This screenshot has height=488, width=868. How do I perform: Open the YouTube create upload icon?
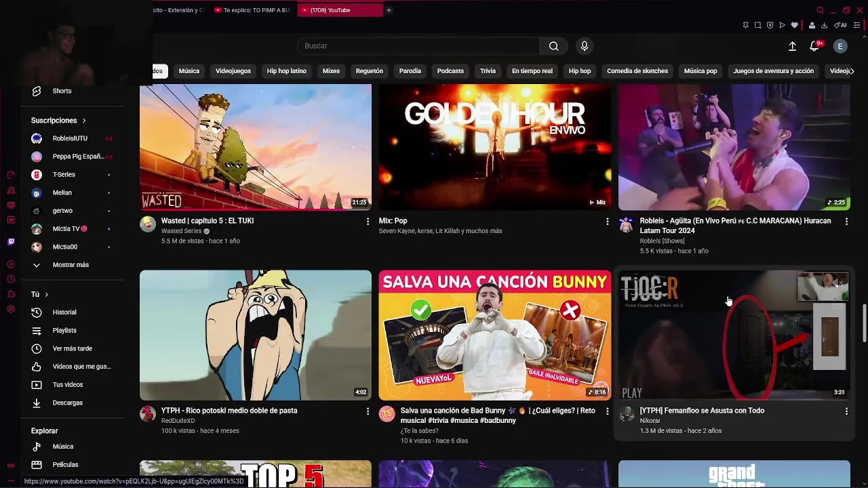792,46
